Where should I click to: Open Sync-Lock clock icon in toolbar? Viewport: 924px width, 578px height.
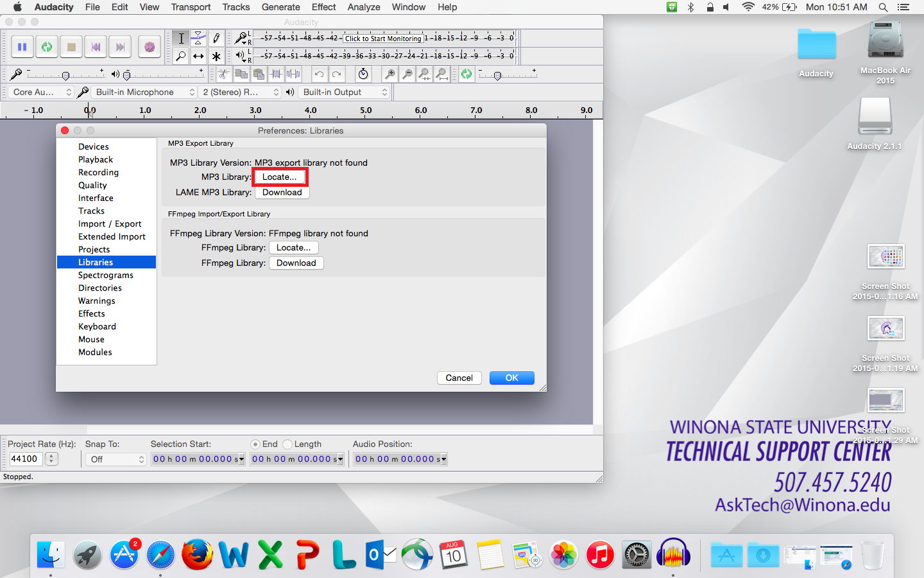coord(363,74)
